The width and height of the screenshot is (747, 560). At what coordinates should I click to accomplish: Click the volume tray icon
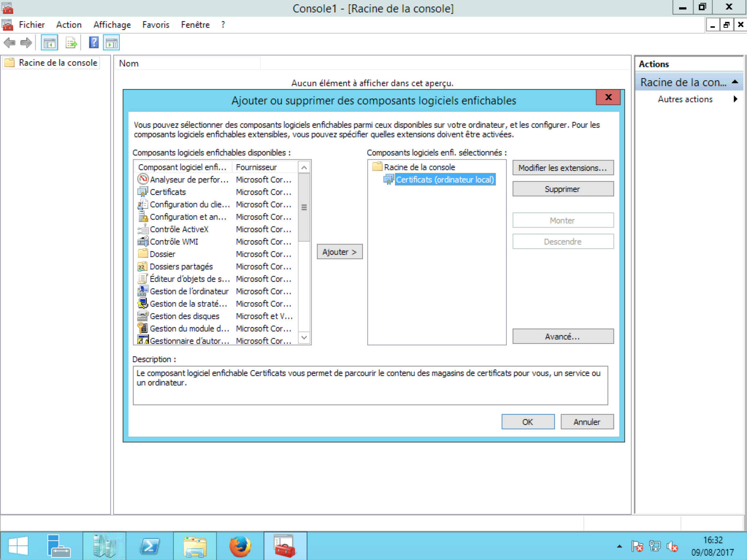point(672,546)
